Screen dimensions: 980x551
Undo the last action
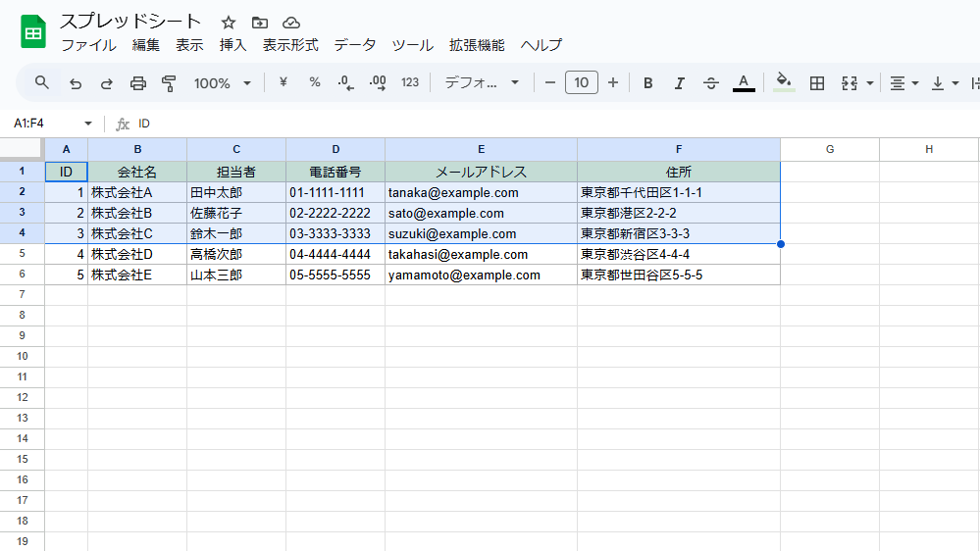(x=76, y=83)
